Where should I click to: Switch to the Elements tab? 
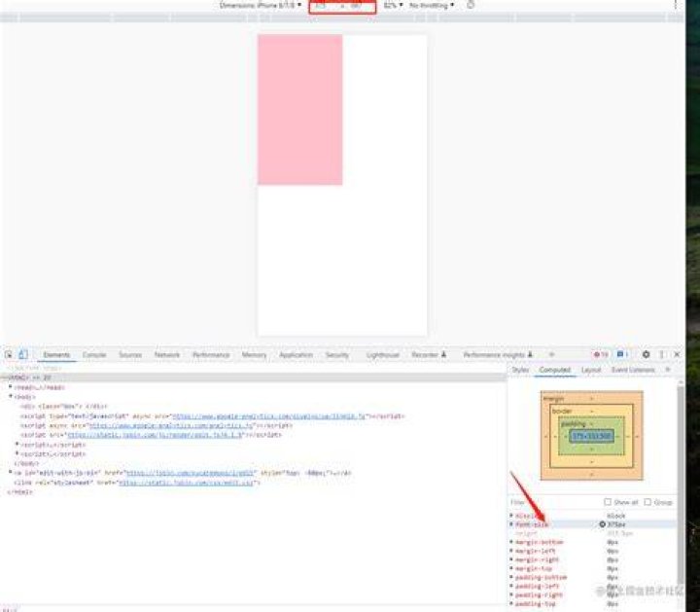click(x=56, y=355)
